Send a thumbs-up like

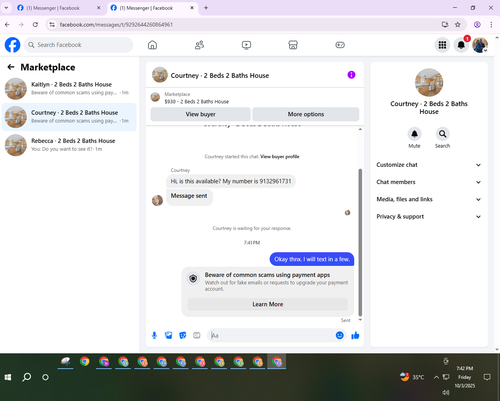355,335
